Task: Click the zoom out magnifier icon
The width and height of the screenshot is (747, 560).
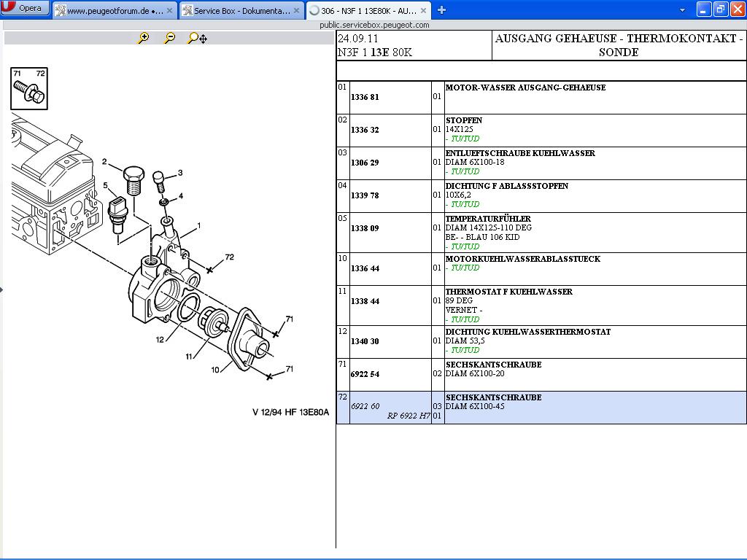Action: 169,38
